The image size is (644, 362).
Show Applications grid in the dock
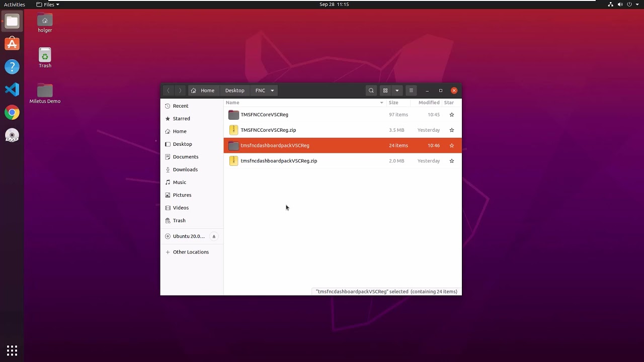pyautogui.click(x=12, y=350)
